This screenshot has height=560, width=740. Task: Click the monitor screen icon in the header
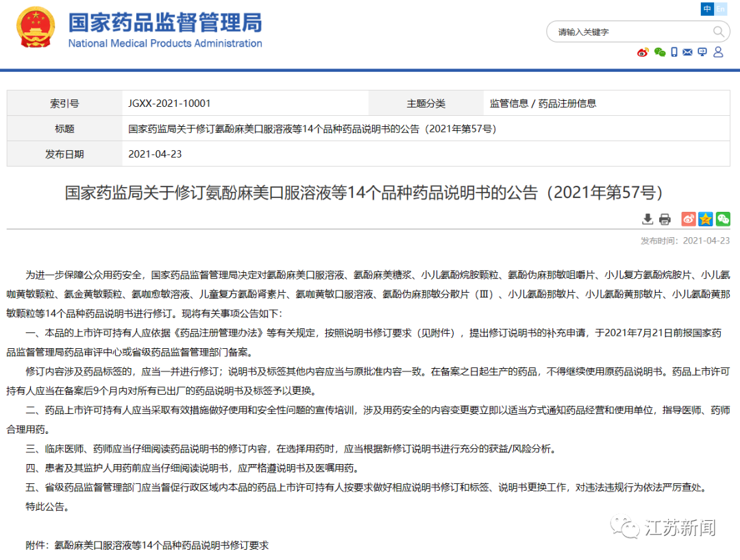tap(702, 52)
